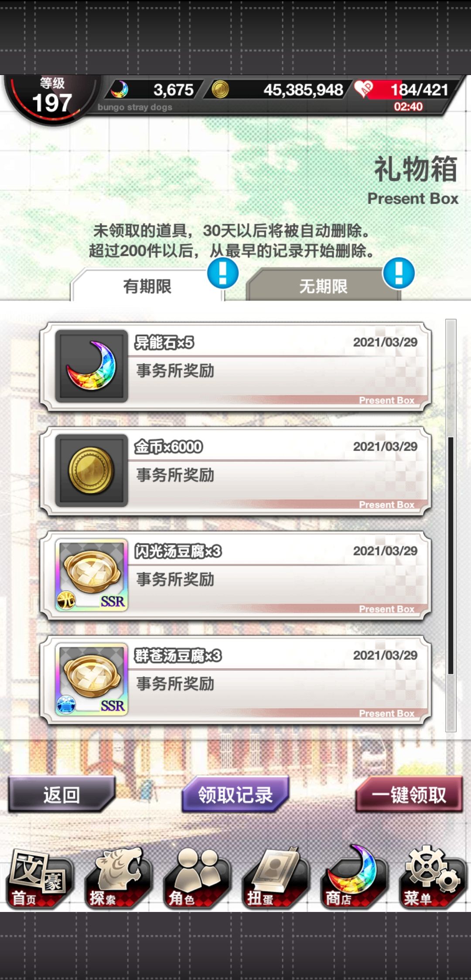Click the 返回 back button
The width and height of the screenshot is (471, 980).
tap(61, 795)
